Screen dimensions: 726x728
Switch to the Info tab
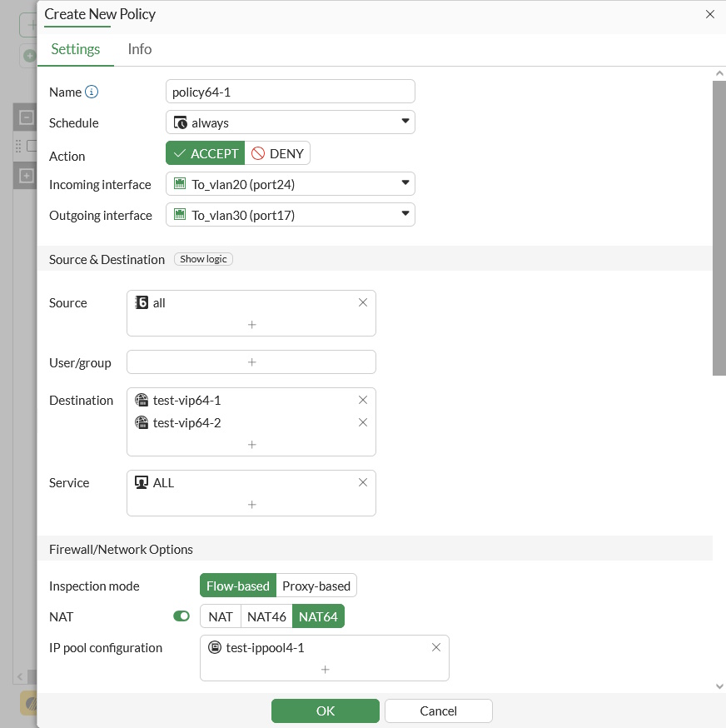click(140, 49)
